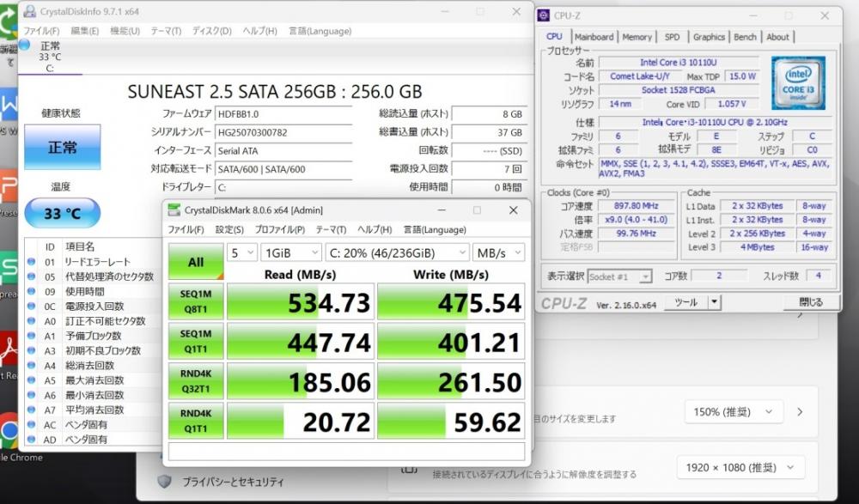The width and height of the screenshot is (859, 504).
Task: Switch to CPU-Z Mainboard tab
Action: coord(594,37)
